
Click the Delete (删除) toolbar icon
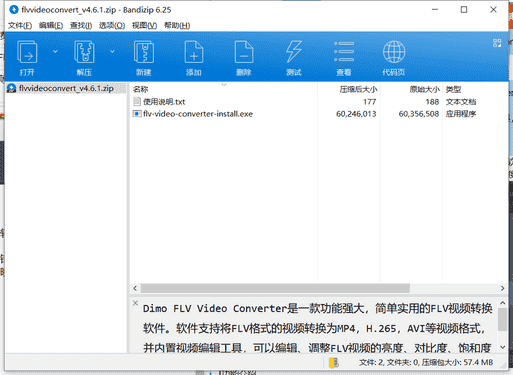point(244,52)
